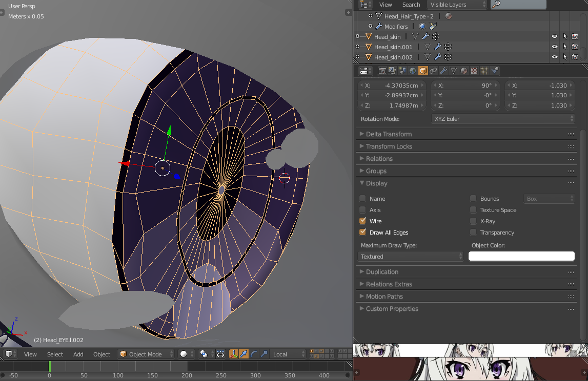Open the Object Mode dropdown
The image size is (588, 381).
coord(146,354)
